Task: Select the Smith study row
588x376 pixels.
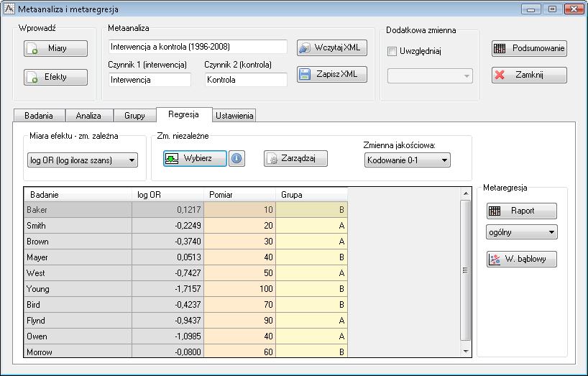Action: click(x=186, y=226)
